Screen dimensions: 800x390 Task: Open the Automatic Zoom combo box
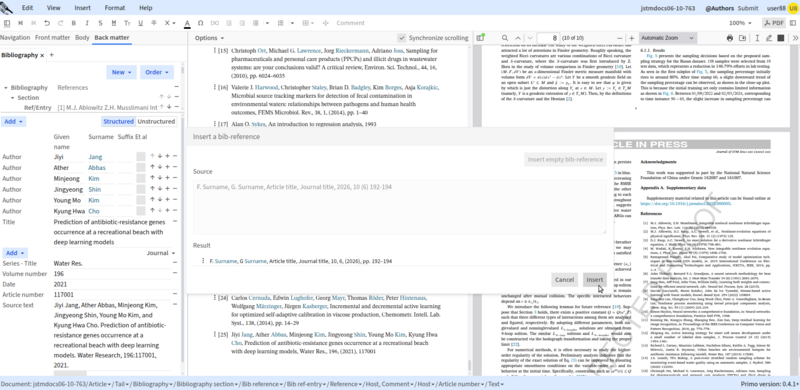click(x=668, y=38)
